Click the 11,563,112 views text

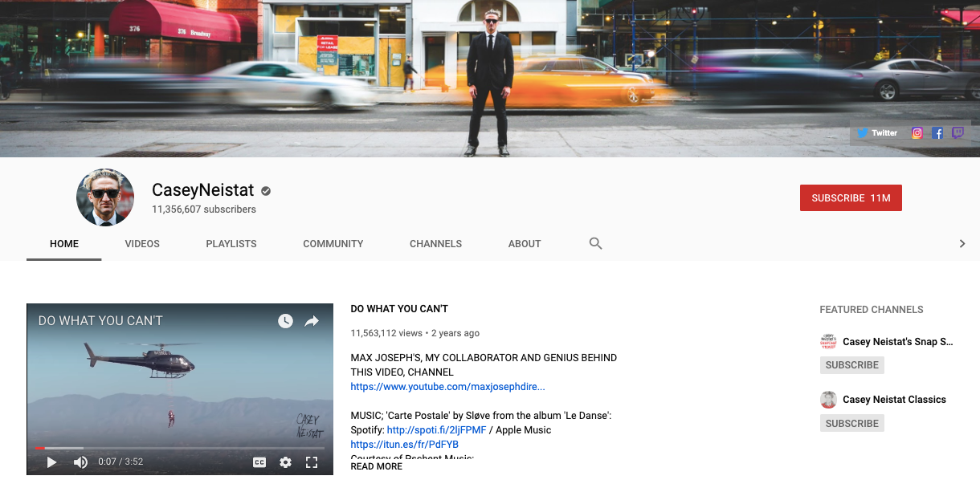point(386,333)
